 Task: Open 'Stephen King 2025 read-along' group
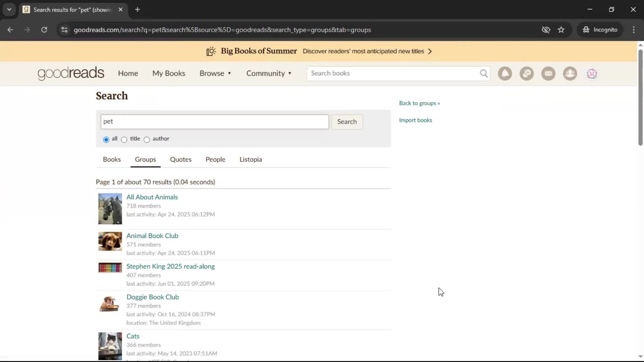[x=170, y=266]
